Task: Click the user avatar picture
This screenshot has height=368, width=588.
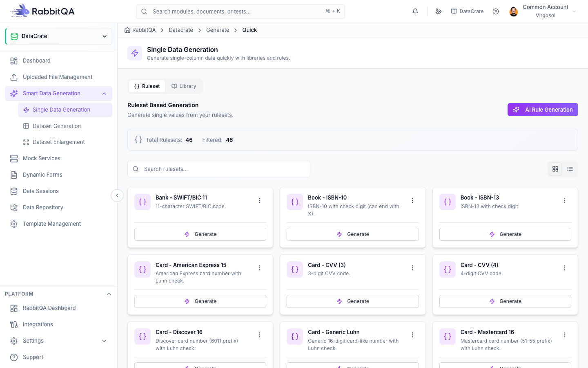Action: point(514,11)
